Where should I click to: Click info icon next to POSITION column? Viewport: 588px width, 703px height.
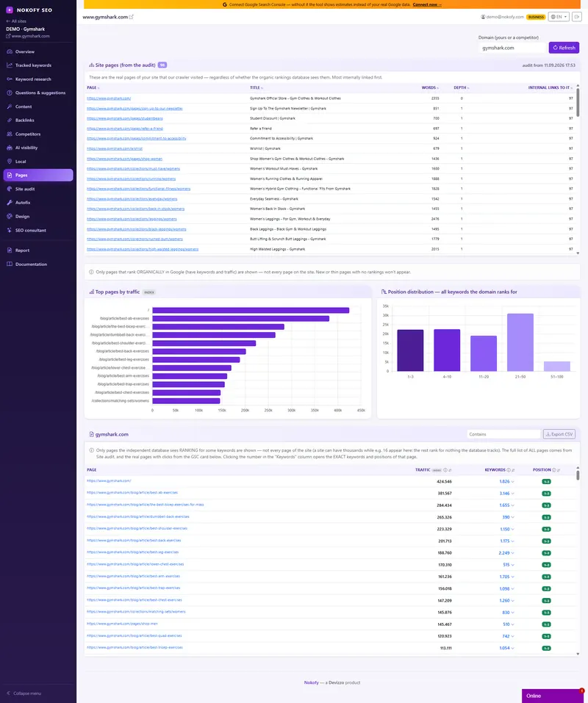pos(554,470)
